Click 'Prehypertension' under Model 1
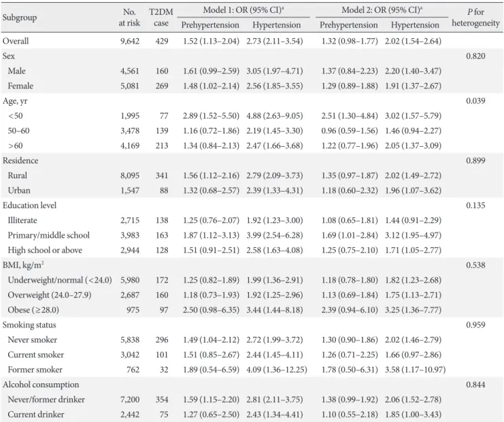The image size is (504, 422). 210,24
